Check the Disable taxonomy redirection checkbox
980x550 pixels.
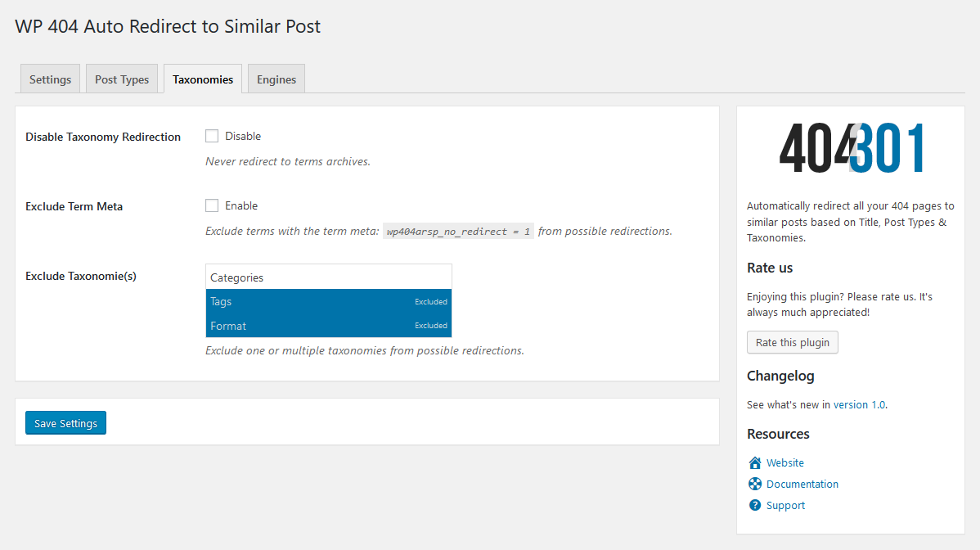(212, 136)
